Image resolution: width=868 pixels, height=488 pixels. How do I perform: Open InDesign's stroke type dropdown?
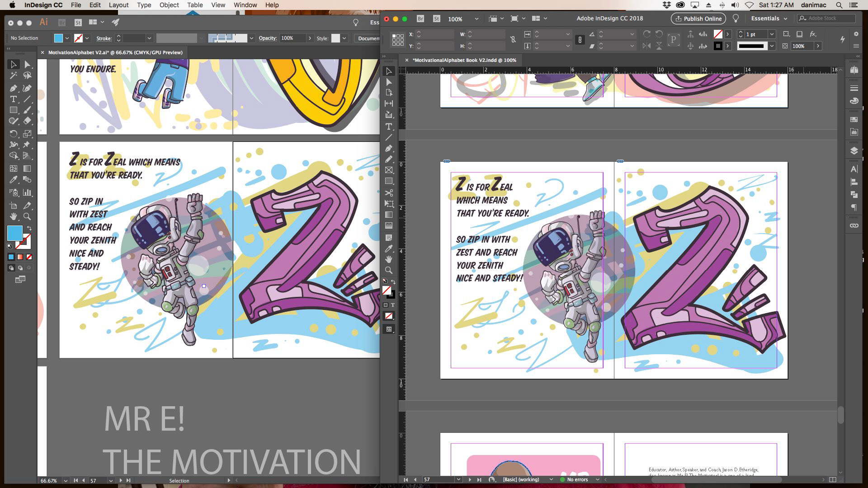[772, 46]
